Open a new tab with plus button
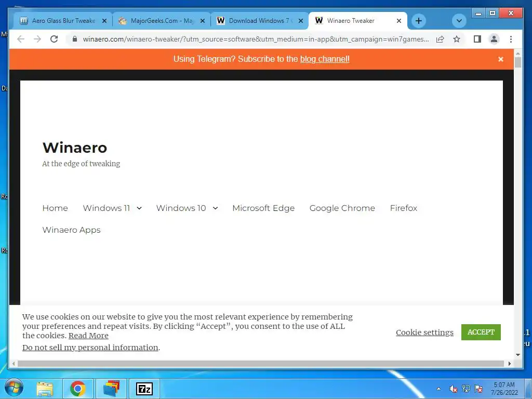The width and height of the screenshot is (532, 399). (419, 21)
